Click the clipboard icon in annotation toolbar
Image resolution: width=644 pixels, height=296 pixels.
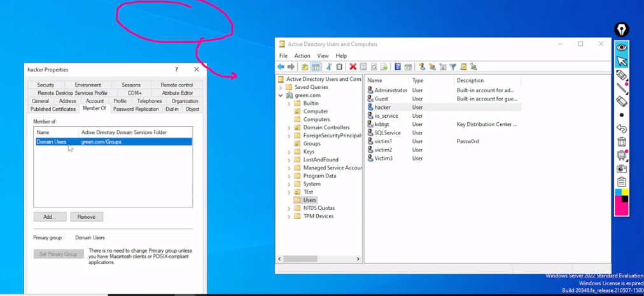622,182
